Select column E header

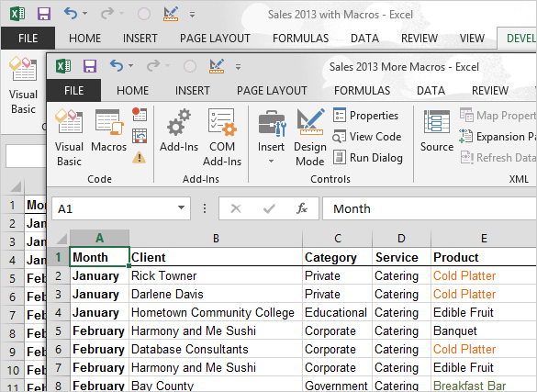tap(484, 239)
